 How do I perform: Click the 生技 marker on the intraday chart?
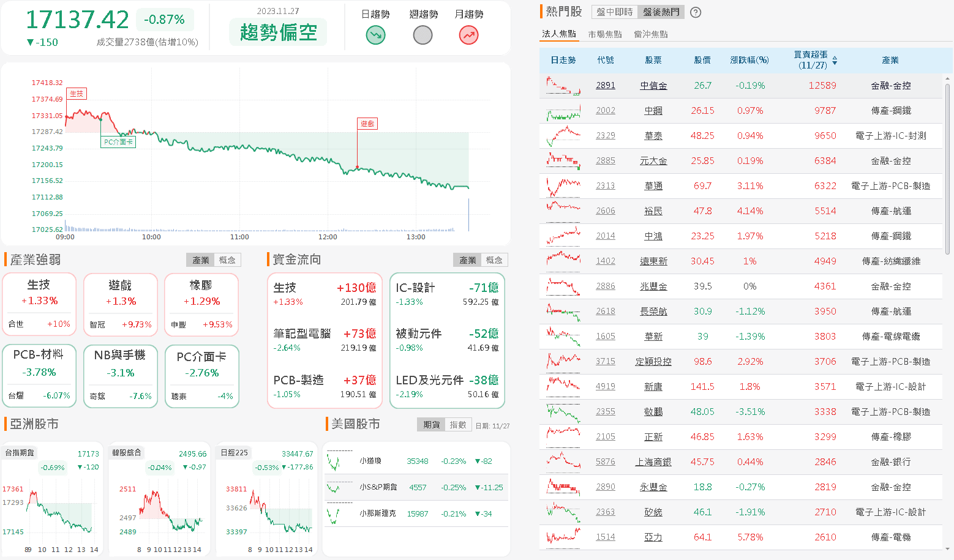(77, 94)
